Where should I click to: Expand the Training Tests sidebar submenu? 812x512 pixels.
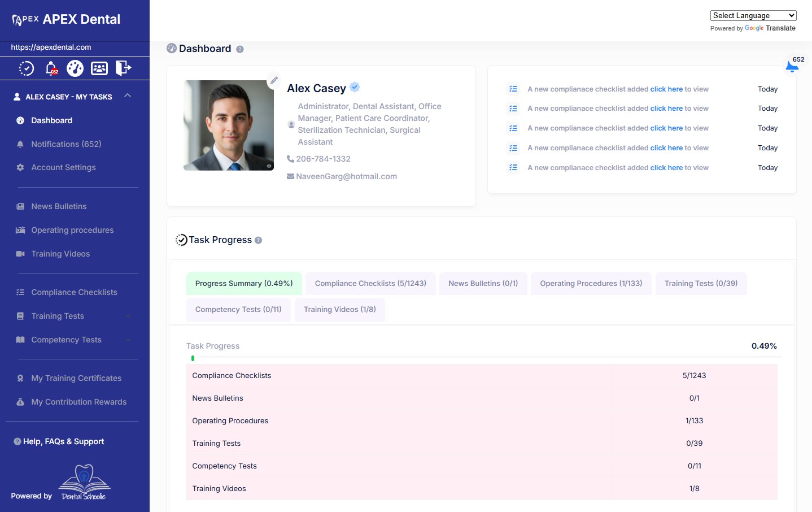pos(128,316)
